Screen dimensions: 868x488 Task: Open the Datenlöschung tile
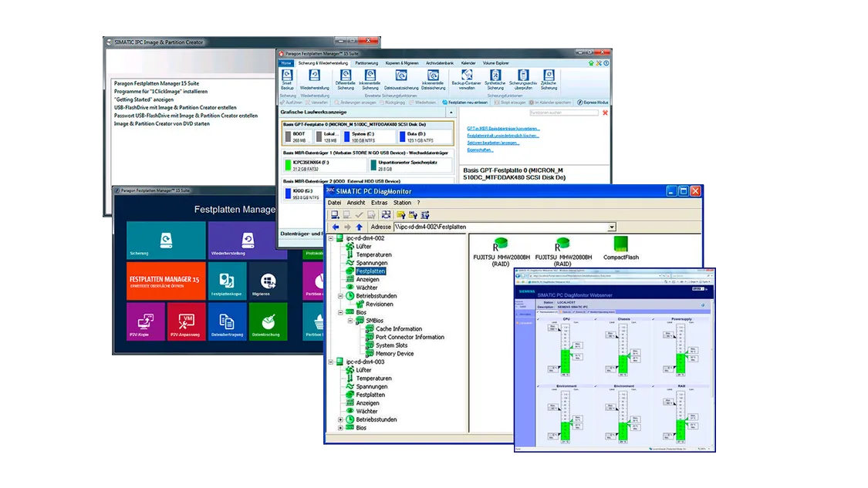pos(266,321)
